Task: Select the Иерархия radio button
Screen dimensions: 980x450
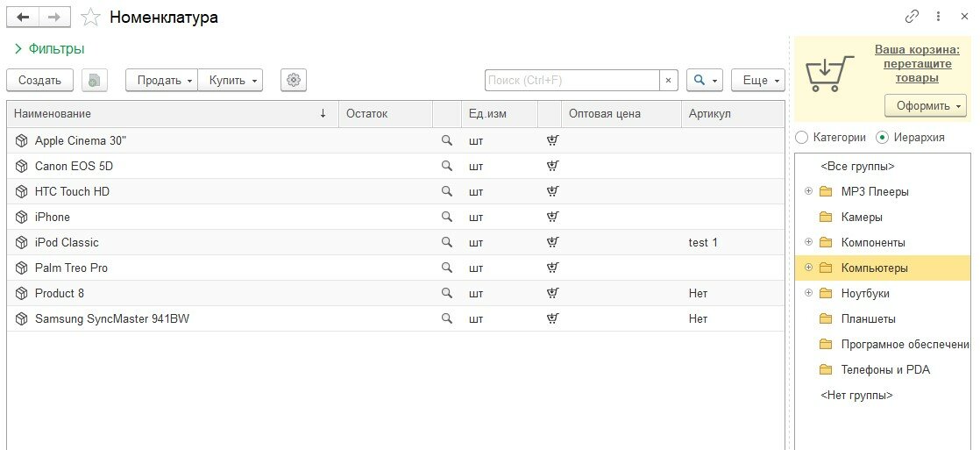Action: click(x=882, y=137)
